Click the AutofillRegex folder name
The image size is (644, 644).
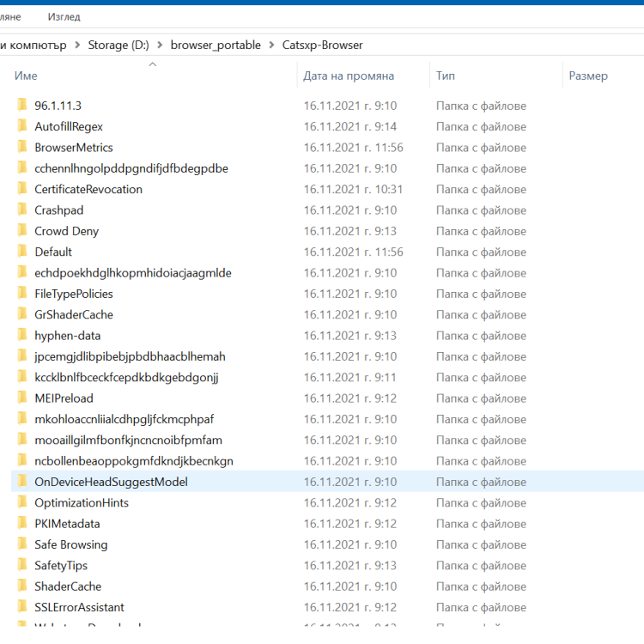click(x=69, y=126)
